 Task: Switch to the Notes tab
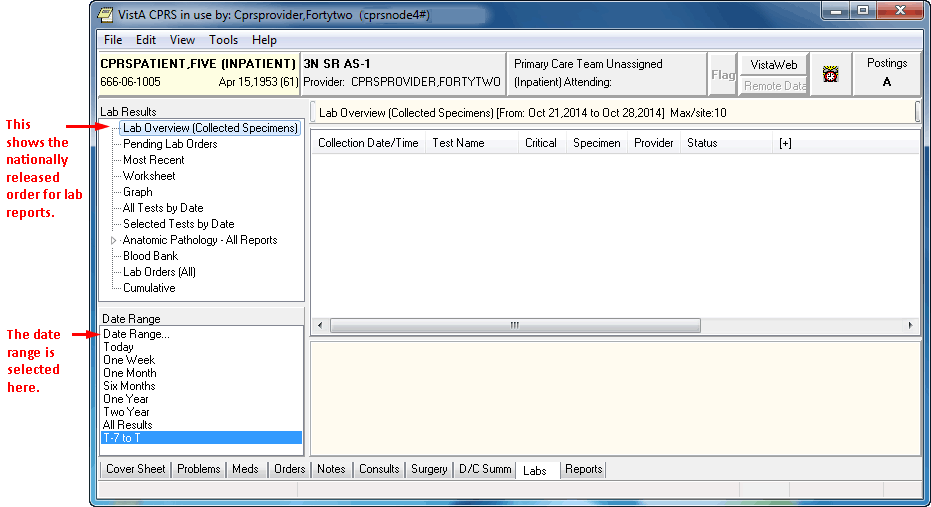(331, 470)
